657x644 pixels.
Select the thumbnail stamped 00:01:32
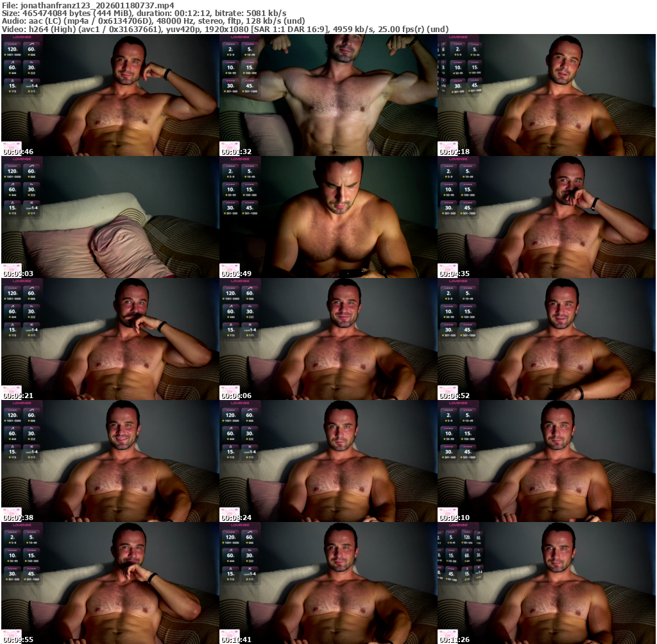pos(328,95)
